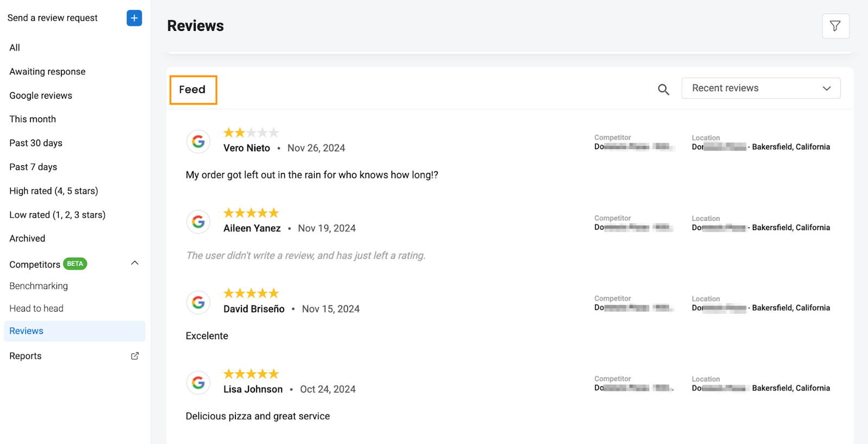Select Google reviews filter in sidebar

point(41,96)
